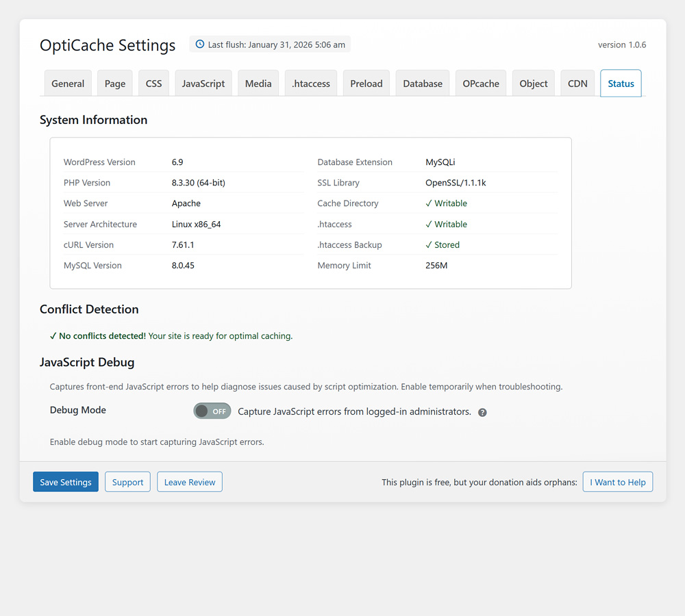Select the Web Server value Apache
This screenshot has height=616, width=685.
click(x=186, y=203)
